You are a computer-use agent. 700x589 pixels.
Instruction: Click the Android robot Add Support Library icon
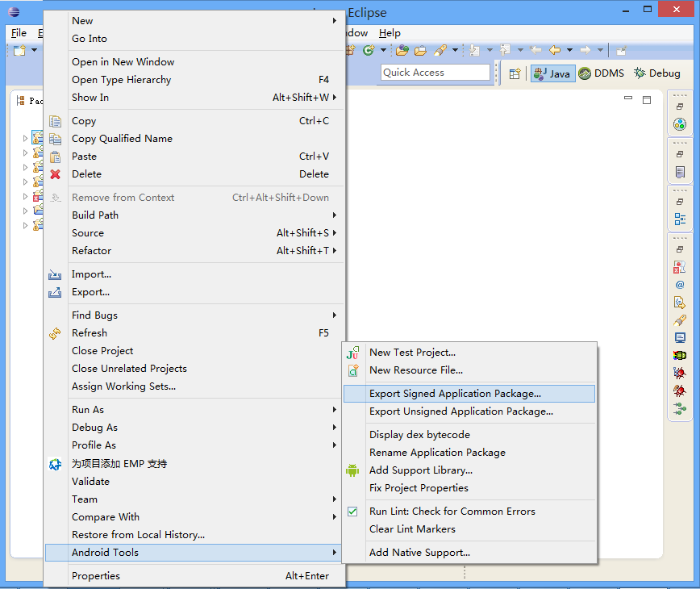[x=352, y=470]
